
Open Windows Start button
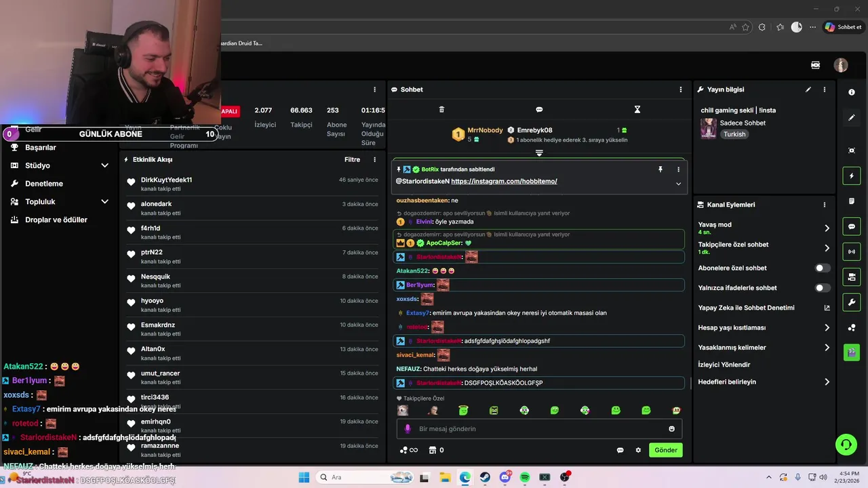pos(304,477)
